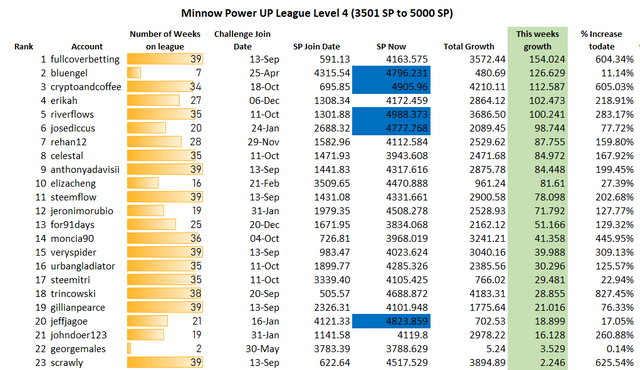Image resolution: width=640 pixels, height=370 pixels.
Task: Click the weeks data bar for bluengel
Action: pos(134,73)
